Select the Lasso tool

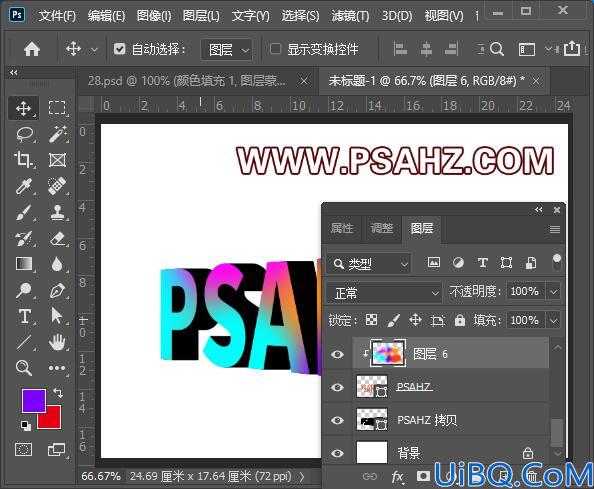25,134
